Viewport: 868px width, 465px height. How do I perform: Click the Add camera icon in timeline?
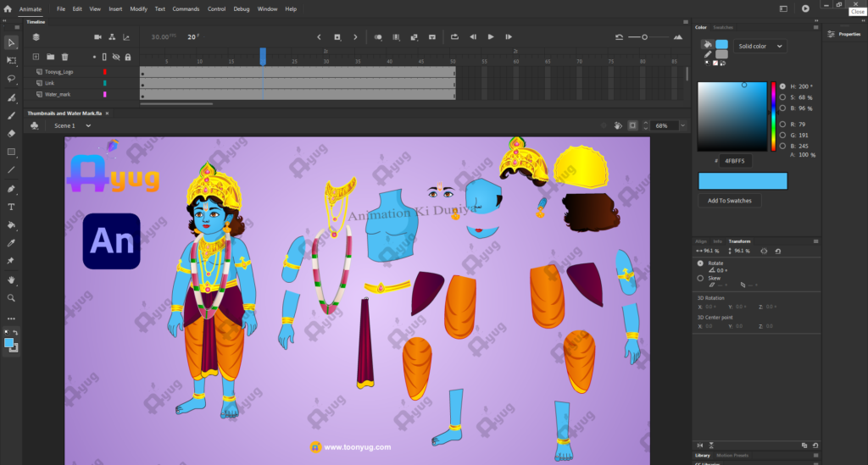(97, 37)
